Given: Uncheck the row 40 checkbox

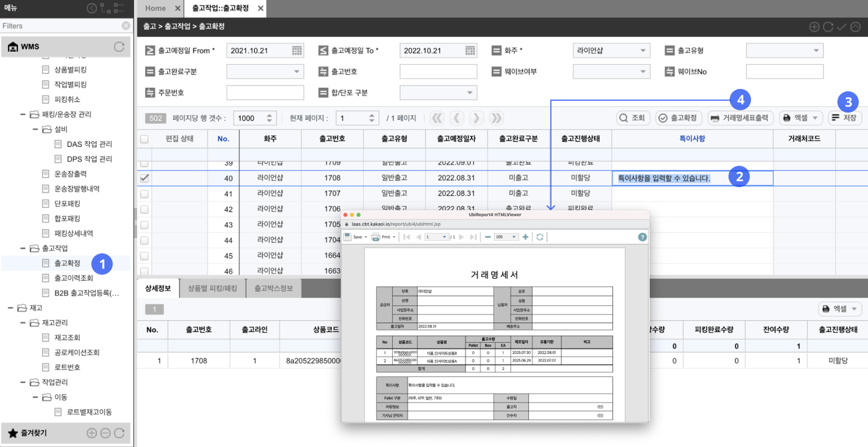Looking at the screenshot, I should tap(145, 178).
